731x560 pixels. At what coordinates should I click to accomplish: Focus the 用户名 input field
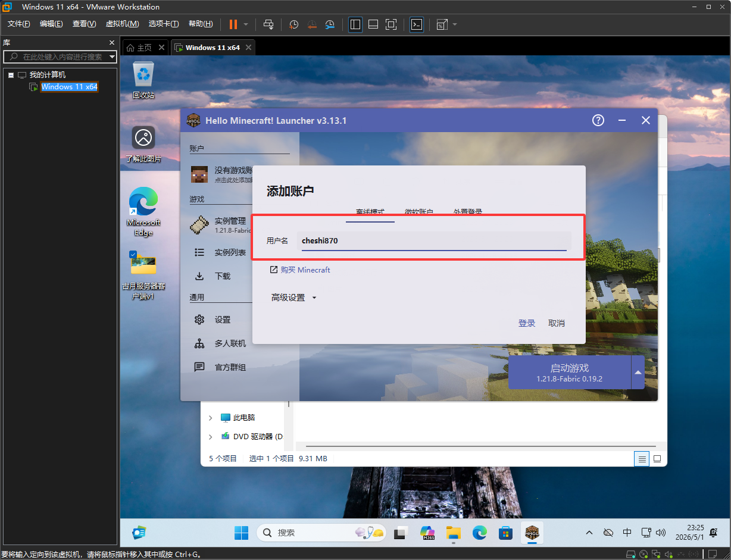[x=434, y=240]
